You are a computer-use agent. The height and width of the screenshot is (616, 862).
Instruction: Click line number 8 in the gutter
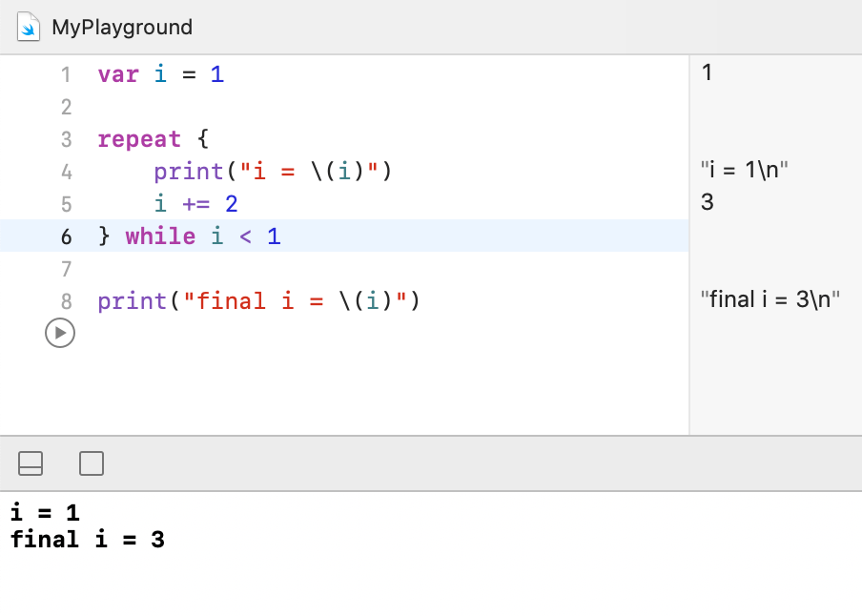66,302
